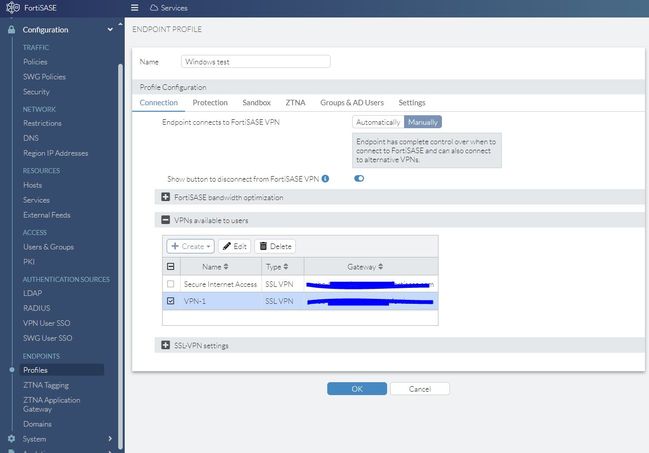Viewport: 649px width, 453px height.
Task: Open Policies in sidebar
Action: (35, 62)
